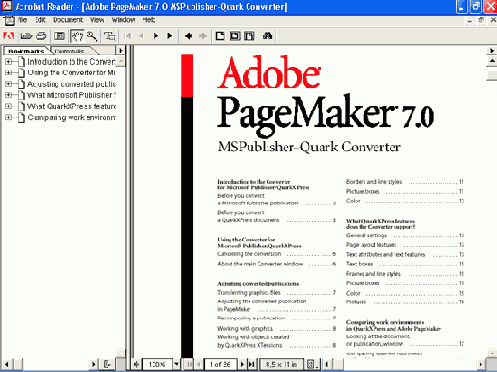Select What QuarkXPress features bookmark text
Viewport: 497px width, 372px height.
tap(72, 106)
